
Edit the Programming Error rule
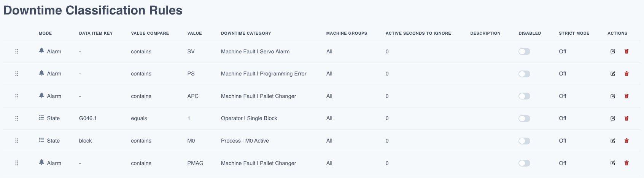[x=613, y=74]
